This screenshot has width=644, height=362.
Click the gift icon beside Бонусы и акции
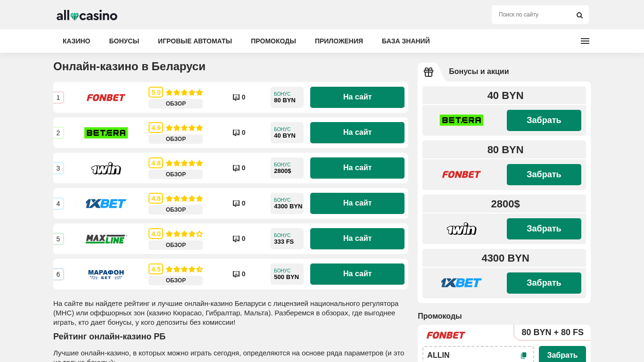428,72
